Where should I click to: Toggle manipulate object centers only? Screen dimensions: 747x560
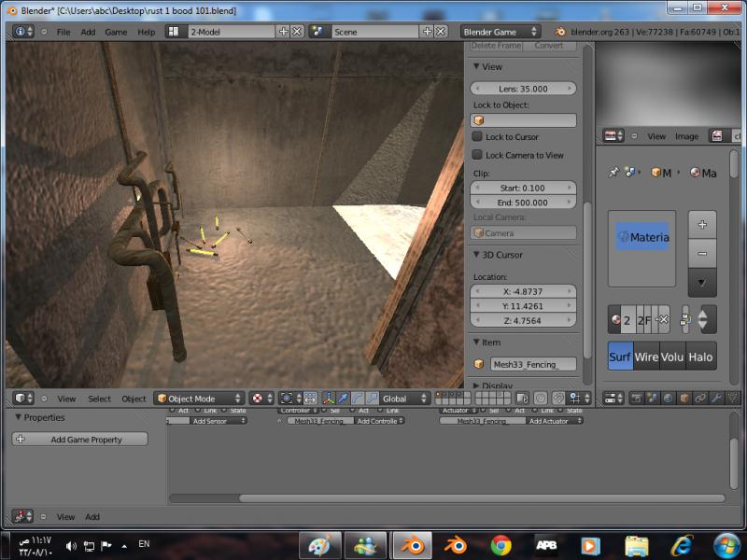(x=310, y=399)
